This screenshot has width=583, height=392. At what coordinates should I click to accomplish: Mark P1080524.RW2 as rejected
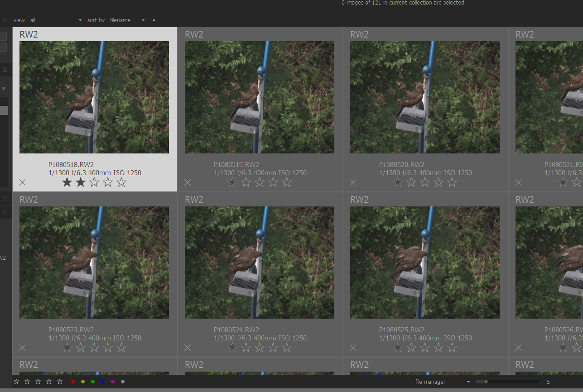click(188, 348)
